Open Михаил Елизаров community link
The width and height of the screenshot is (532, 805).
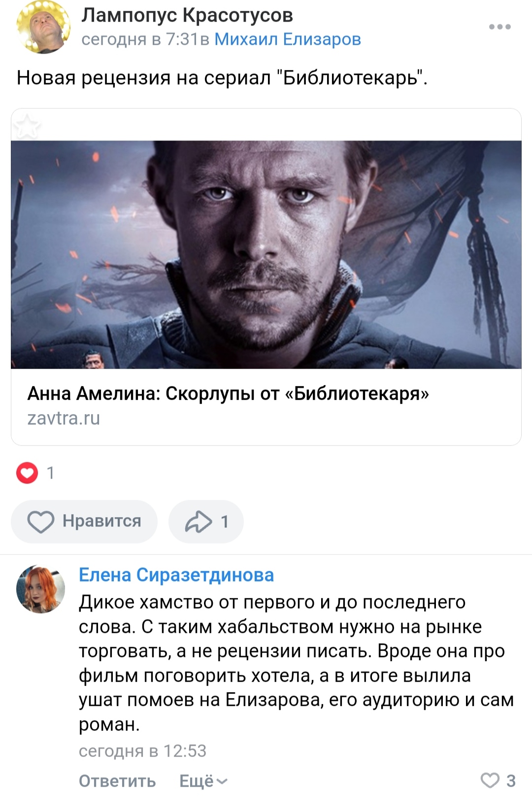click(x=288, y=39)
